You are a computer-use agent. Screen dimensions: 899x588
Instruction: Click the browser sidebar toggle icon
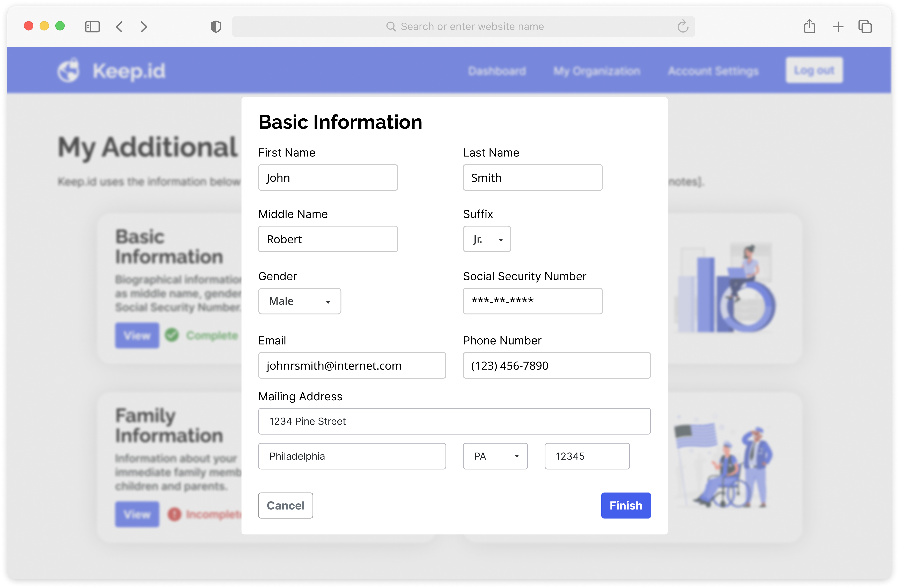[92, 27]
